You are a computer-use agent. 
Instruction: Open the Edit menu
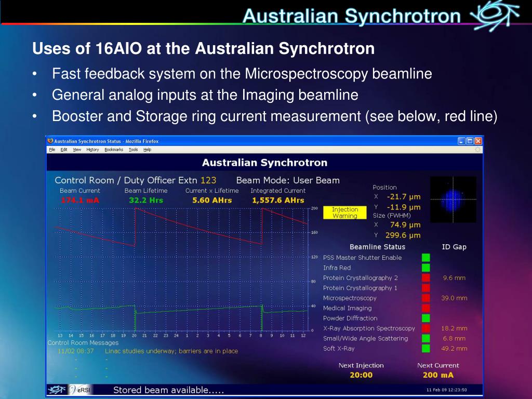tap(64, 150)
